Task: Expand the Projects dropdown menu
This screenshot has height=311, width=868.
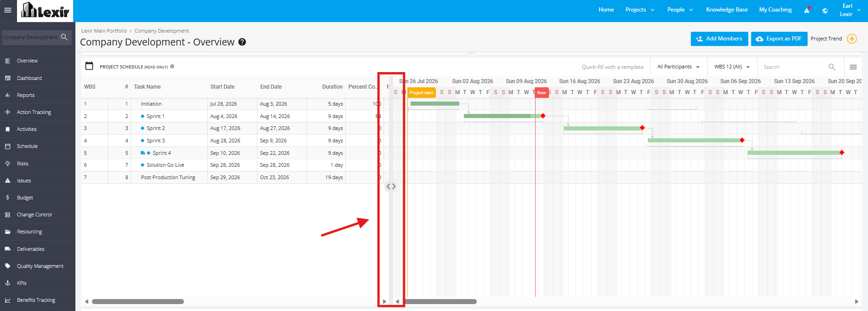Action: (640, 10)
